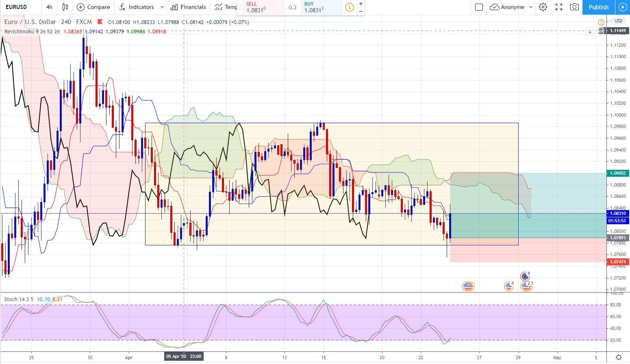Expand the Indicators favorites dropdown arrow
The height and width of the screenshot is (364, 630).
pos(162,7)
